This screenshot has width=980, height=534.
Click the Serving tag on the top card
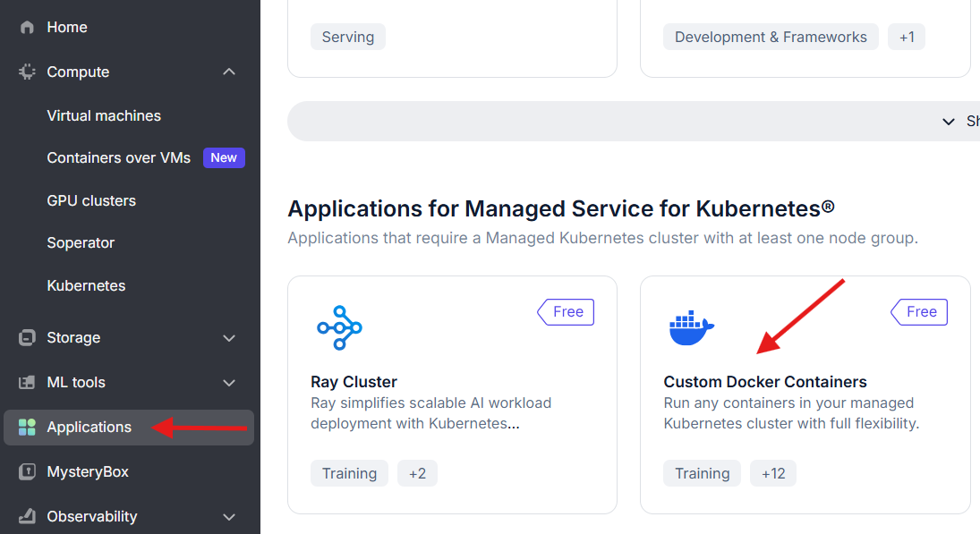347,37
